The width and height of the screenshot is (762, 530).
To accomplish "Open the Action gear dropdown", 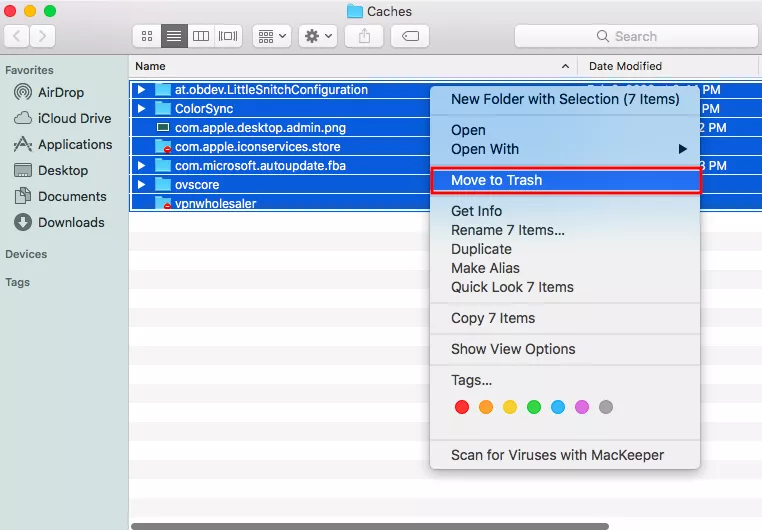I will click(x=318, y=36).
